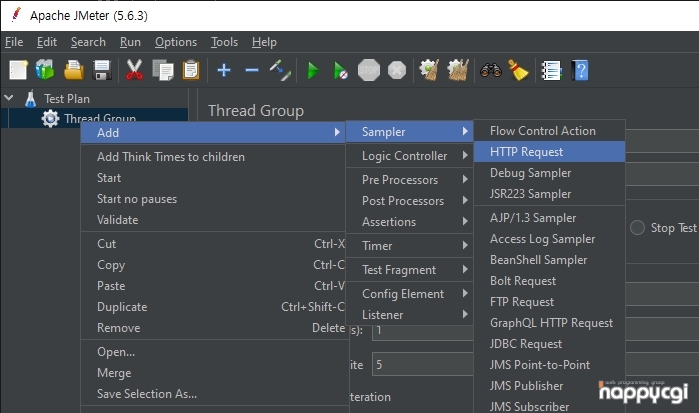Click the Help question mark icon
This screenshot has height=413, width=699.
(580, 70)
